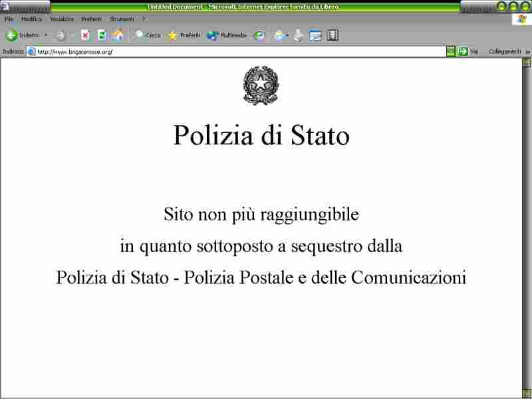This screenshot has width=532, height=399.
Task: Open the File menu
Action: tap(9, 19)
